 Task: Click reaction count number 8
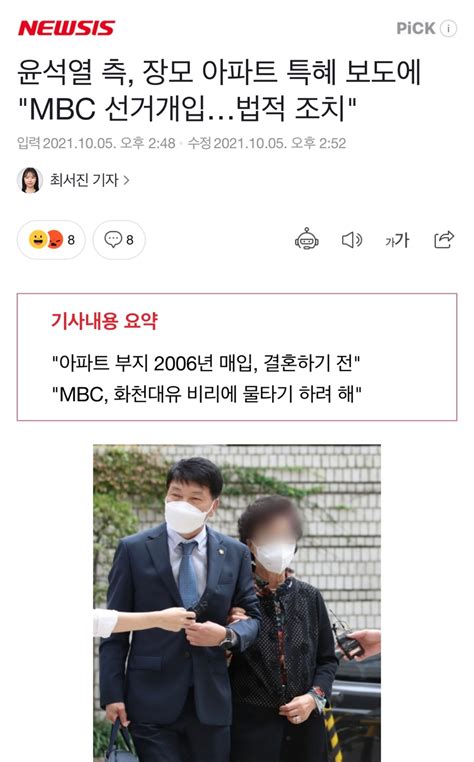click(x=71, y=240)
